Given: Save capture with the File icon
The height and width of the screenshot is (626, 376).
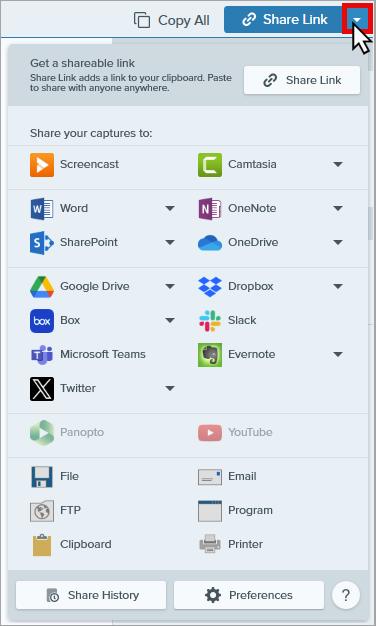Looking at the screenshot, I should (42, 477).
